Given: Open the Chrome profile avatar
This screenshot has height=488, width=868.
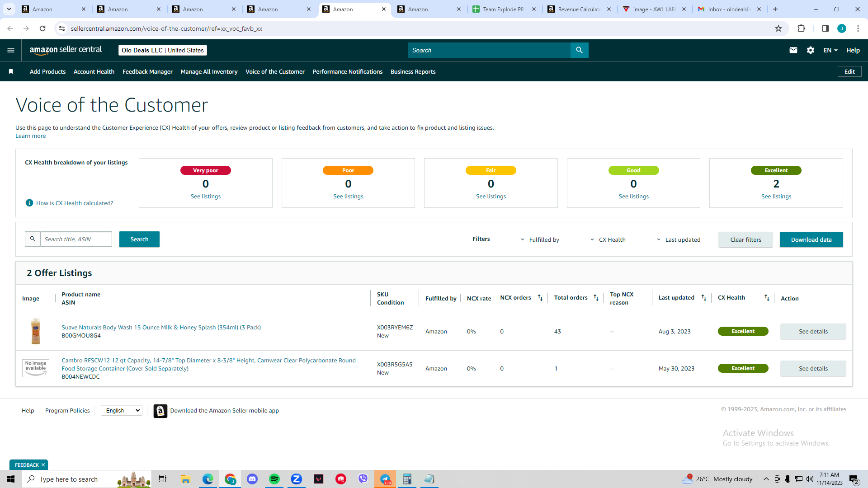Looking at the screenshot, I should 842,28.
